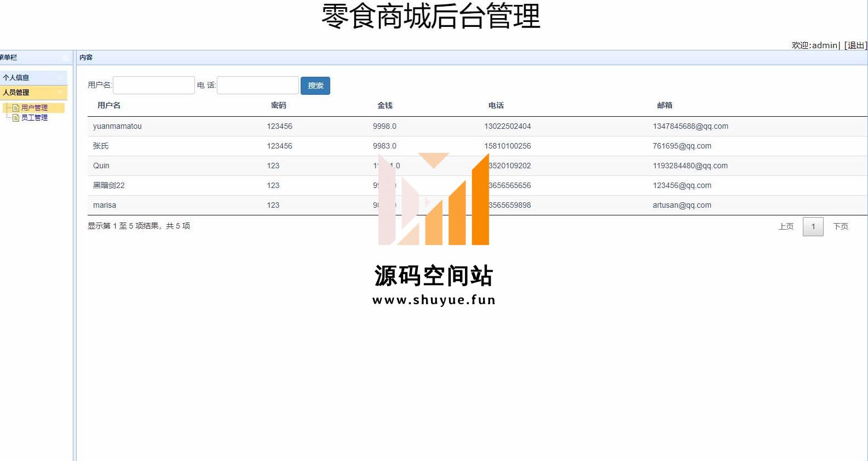Click email 761695@qq.com
The width and height of the screenshot is (868, 461).
point(682,146)
